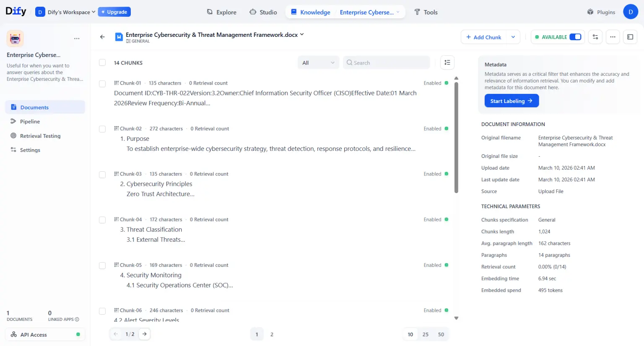Click the Add Chunk button

point(484,37)
